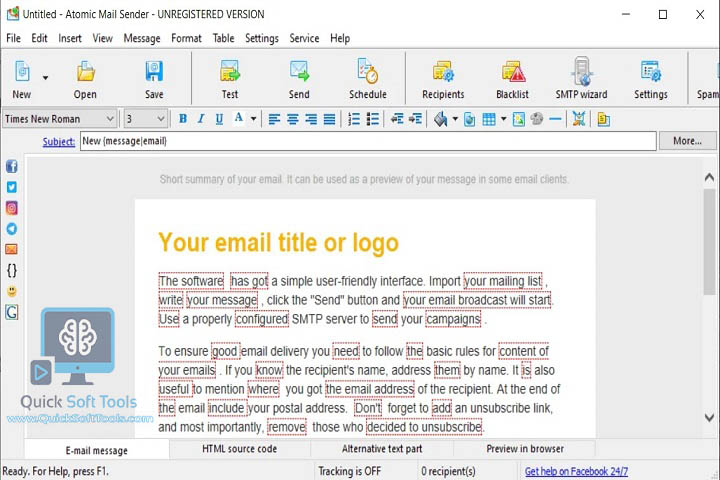Expand the table dropdown arrow

(x=504, y=119)
